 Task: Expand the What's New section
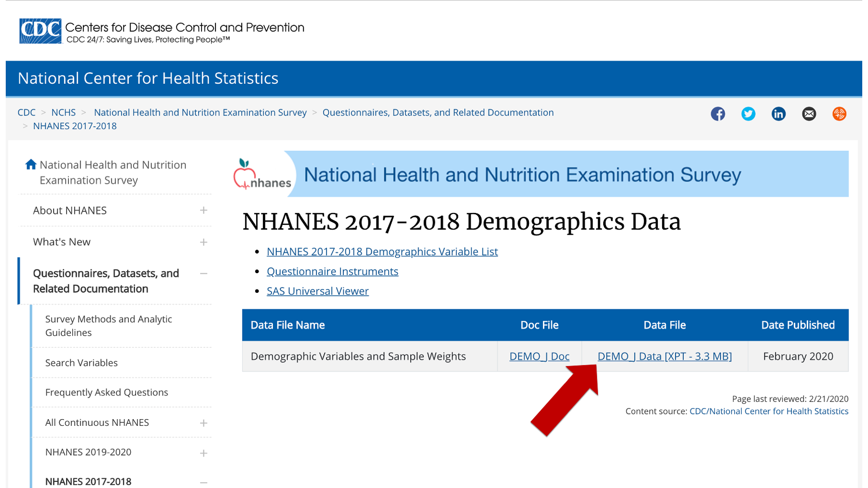203,242
